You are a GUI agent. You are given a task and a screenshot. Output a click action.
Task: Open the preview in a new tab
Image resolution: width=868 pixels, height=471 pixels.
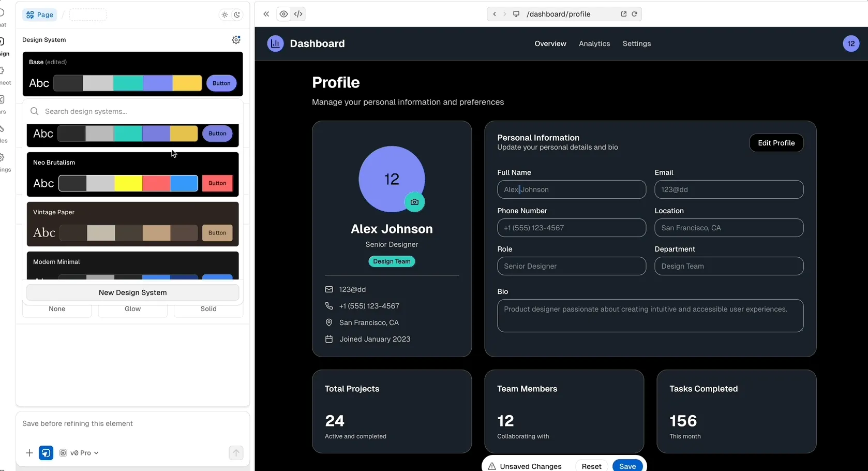pos(624,14)
